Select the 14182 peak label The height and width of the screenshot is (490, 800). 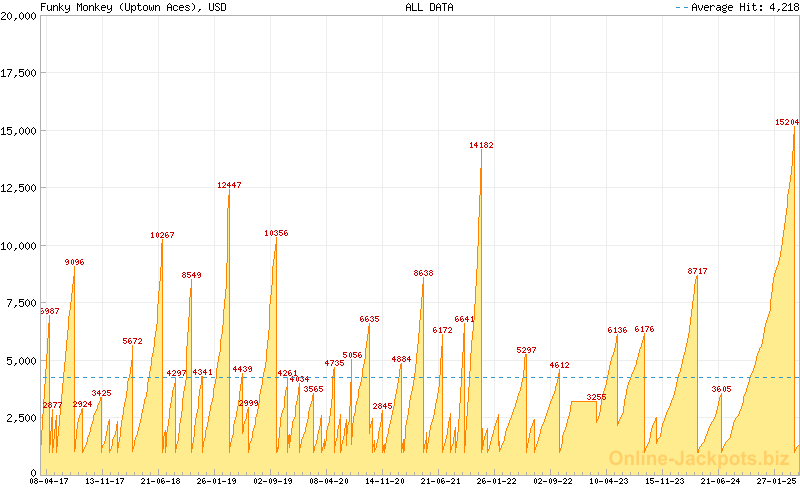[x=481, y=145]
